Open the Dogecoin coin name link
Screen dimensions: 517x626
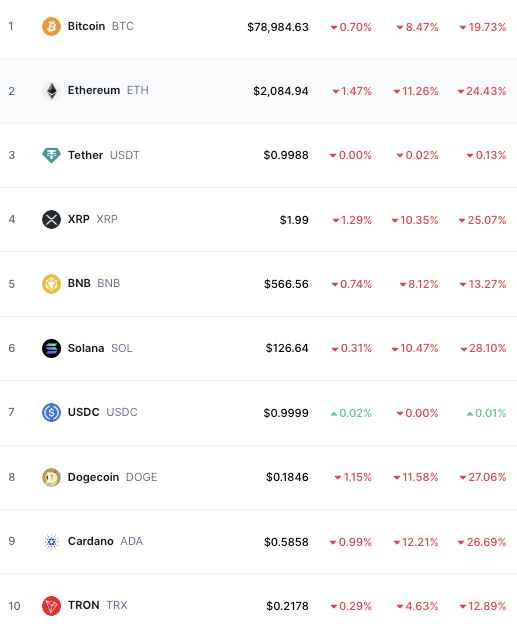(x=93, y=477)
